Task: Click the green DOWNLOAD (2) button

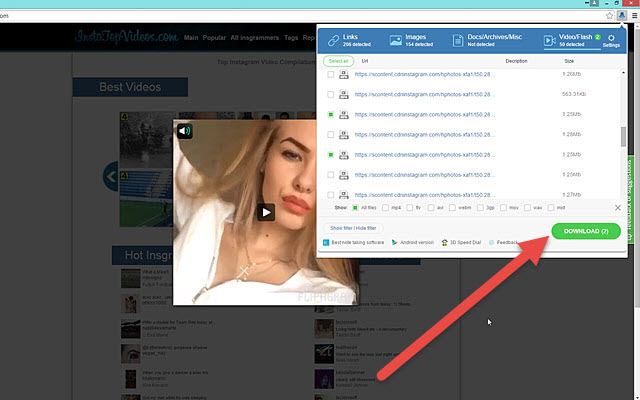Action: click(x=586, y=231)
